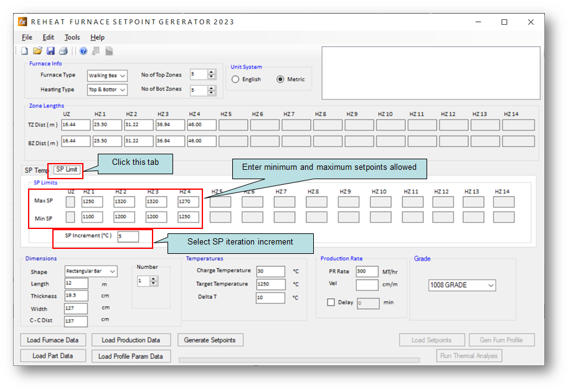Viewport: 571px width, 392px height.
Task: Open the Heating Type dropdown
Action: (108, 90)
